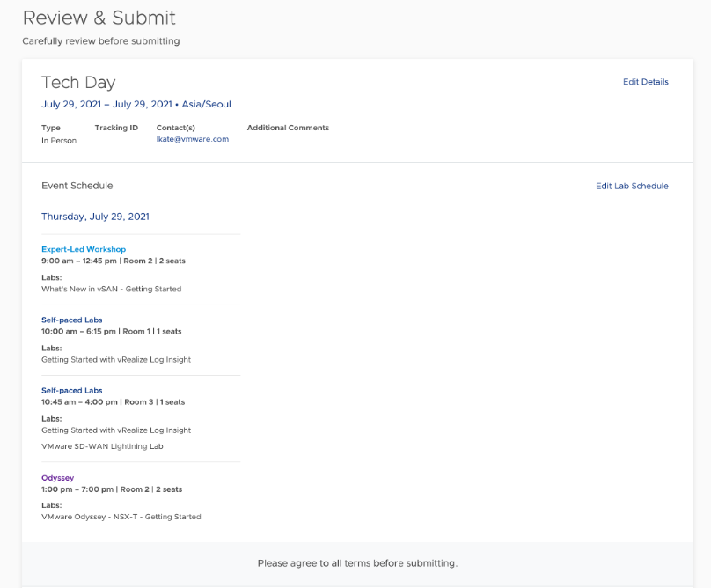Click the Event Schedule section heading
Screen dimensions: 711x588
(x=77, y=186)
